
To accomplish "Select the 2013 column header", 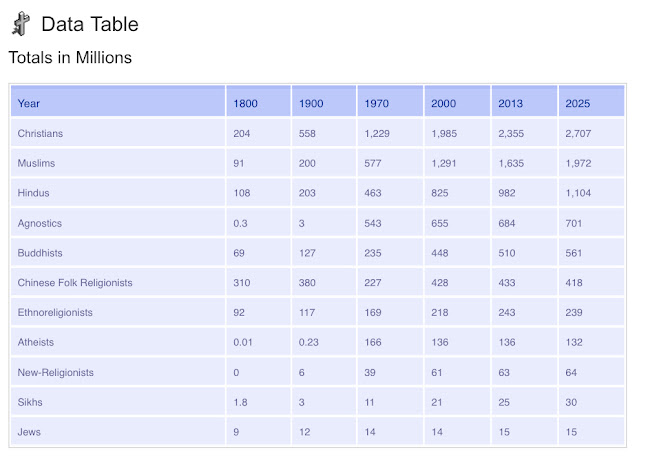I will (x=510, y=103).
